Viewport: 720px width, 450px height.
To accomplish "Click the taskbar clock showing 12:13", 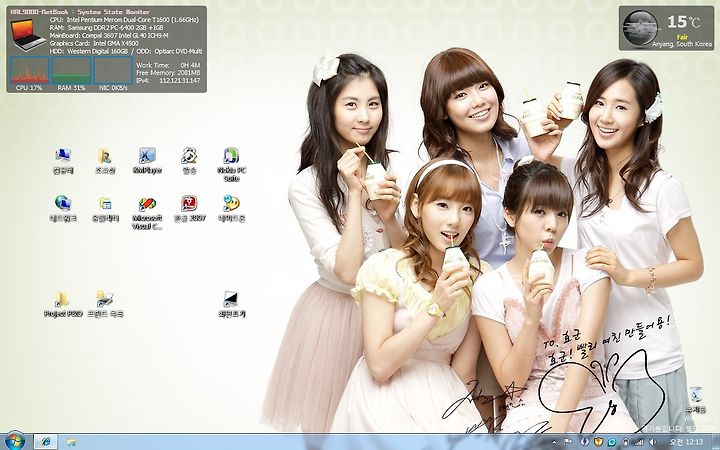I will tap(686, 442).
